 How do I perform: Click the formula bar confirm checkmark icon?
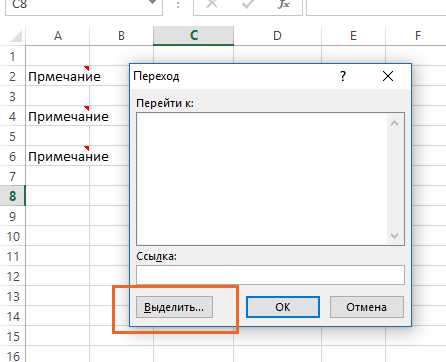(248, 4)
